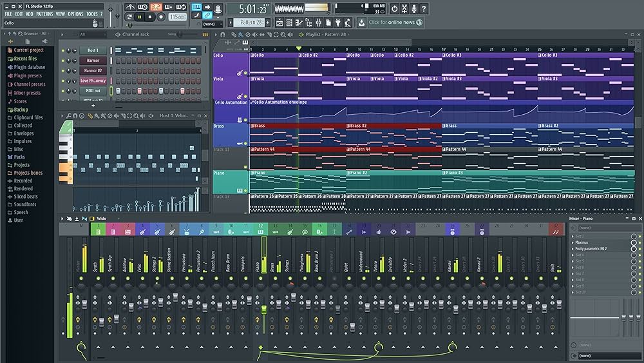Toggle the countdown 3.2 before recording
This screenshot has height=363, width=644.
156,7
